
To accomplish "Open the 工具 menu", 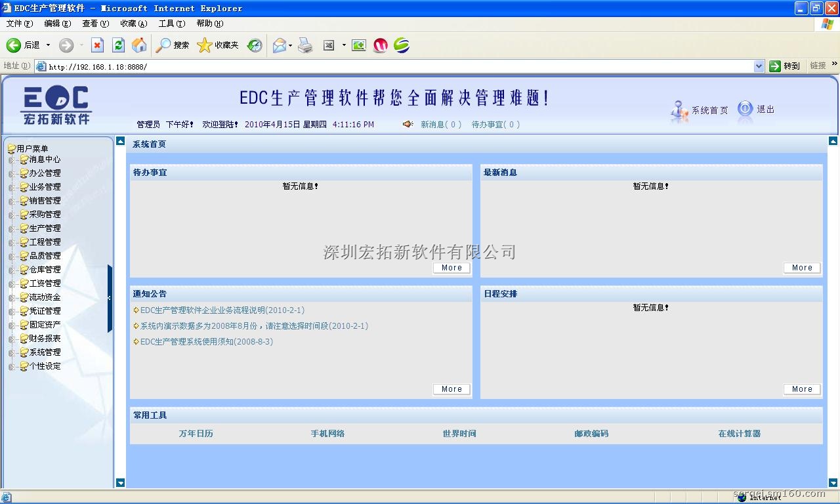I will (x=171, y=24).
